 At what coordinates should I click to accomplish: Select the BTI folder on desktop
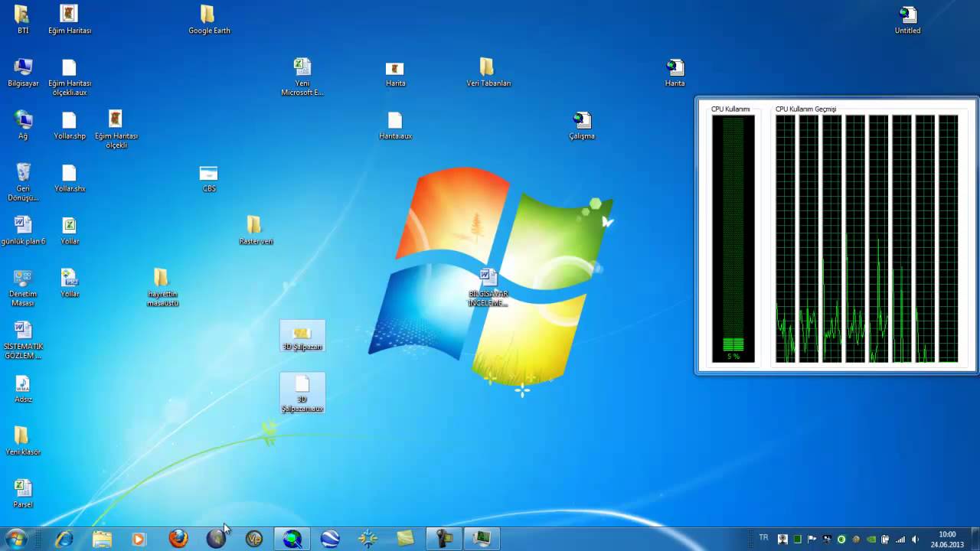pos(22,20)
